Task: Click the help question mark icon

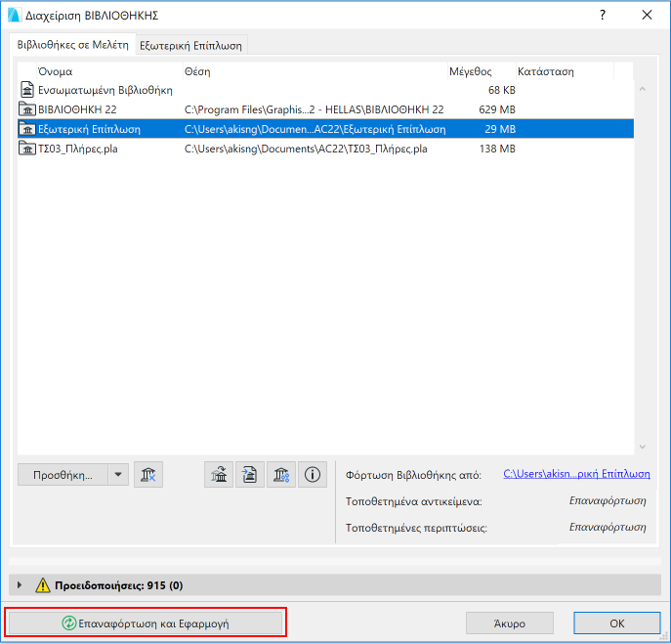Action: click(603, 15)
